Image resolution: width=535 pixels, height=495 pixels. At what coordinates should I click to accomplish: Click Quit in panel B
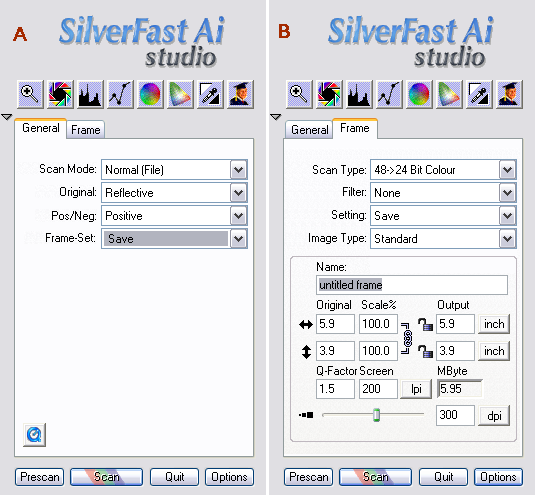pyautogui.click(x=443, y=477)
